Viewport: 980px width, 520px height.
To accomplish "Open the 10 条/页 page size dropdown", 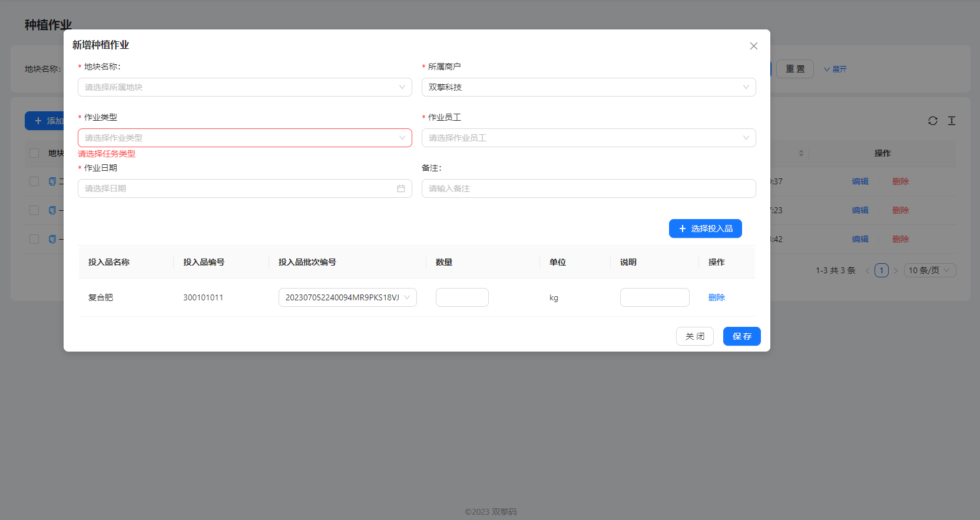I will pyautogui.click(x=929, y=270).
